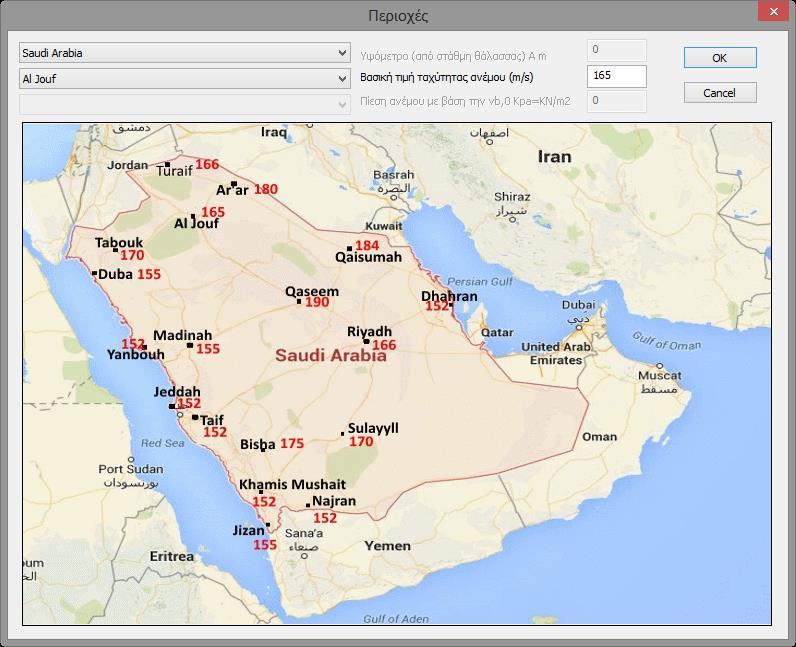Click the altitude field showing 0
The width and height of the screenshot is (796, 647).
coord(616,50)
